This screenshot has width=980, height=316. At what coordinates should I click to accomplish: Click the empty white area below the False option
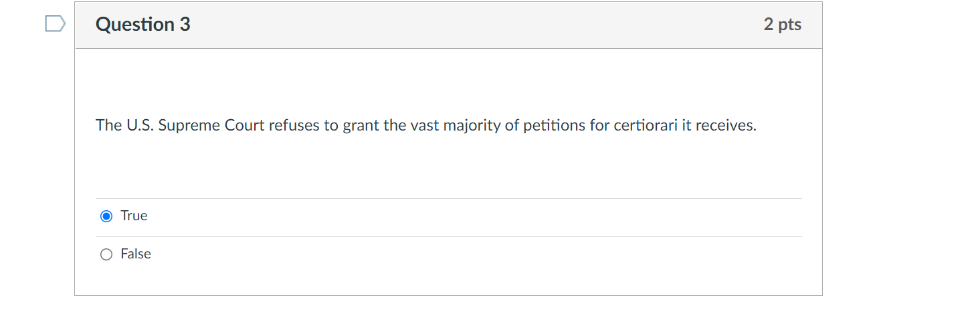tap(448, 283)
